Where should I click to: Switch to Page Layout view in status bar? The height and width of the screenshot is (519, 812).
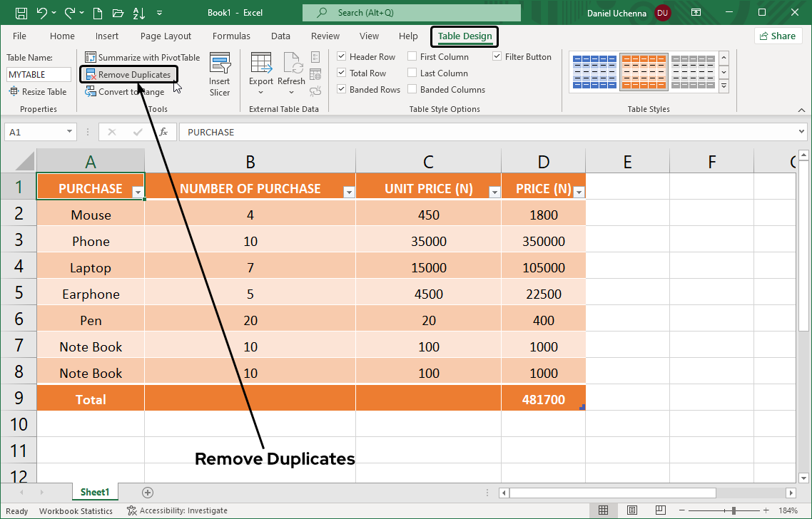(631, 510)
